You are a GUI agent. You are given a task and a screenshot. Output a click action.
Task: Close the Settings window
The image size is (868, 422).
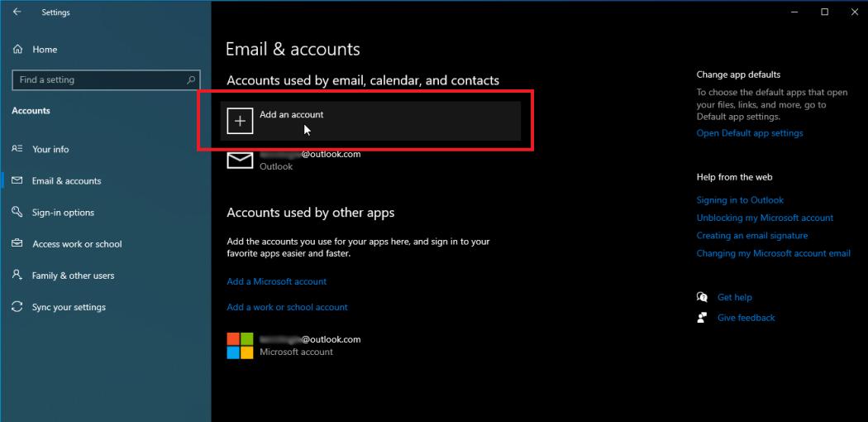(x=854, y=12)
